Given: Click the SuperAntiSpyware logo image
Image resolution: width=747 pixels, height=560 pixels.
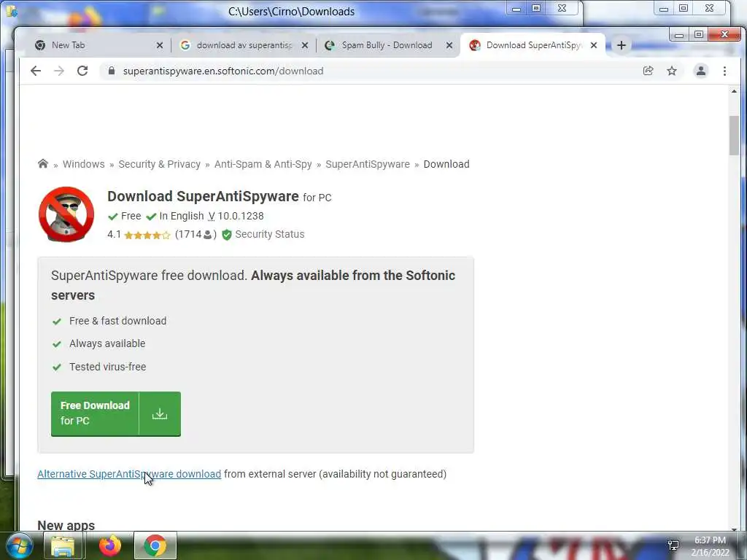Looking at the screenshot, I should 66,214.
